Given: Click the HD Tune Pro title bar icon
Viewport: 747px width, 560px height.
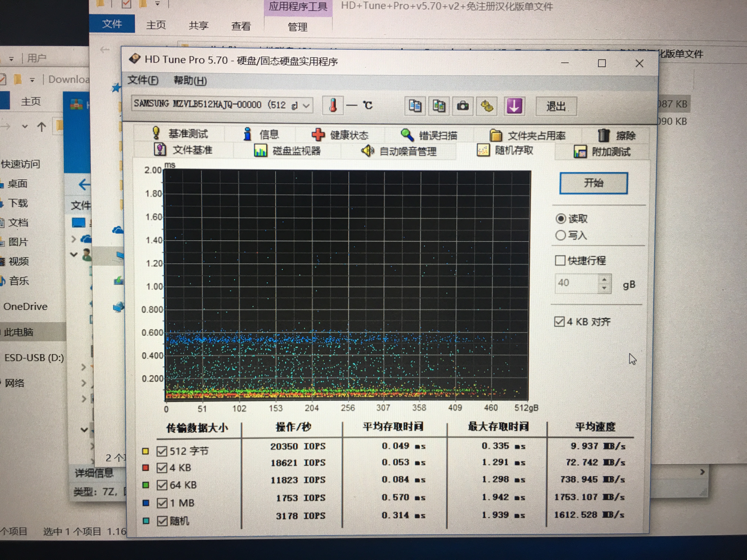Looking at the screenshot, I should pos(135,59).
